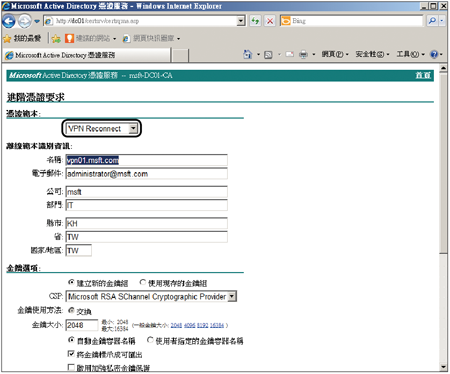Click the 8192 common key size link
Viewport: 450px width, 374px height.
[x=202, y=325]
